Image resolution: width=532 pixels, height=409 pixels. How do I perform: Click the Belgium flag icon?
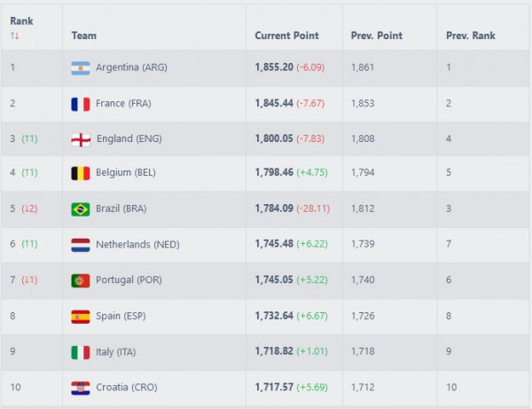coord(81,173)
